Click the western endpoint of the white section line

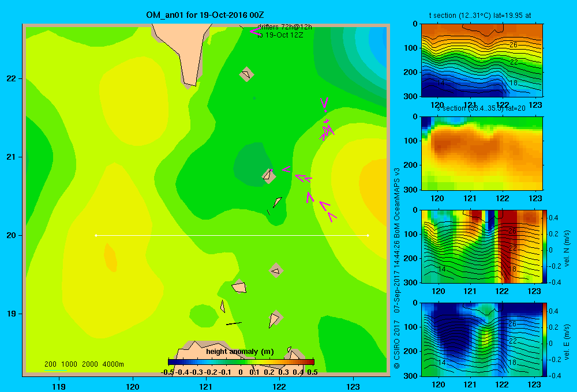(96, 235)
